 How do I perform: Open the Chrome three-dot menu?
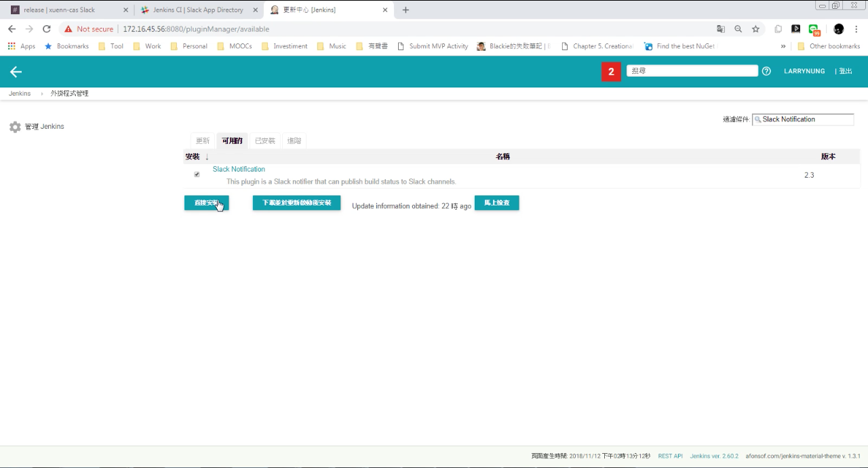point(857,29)
